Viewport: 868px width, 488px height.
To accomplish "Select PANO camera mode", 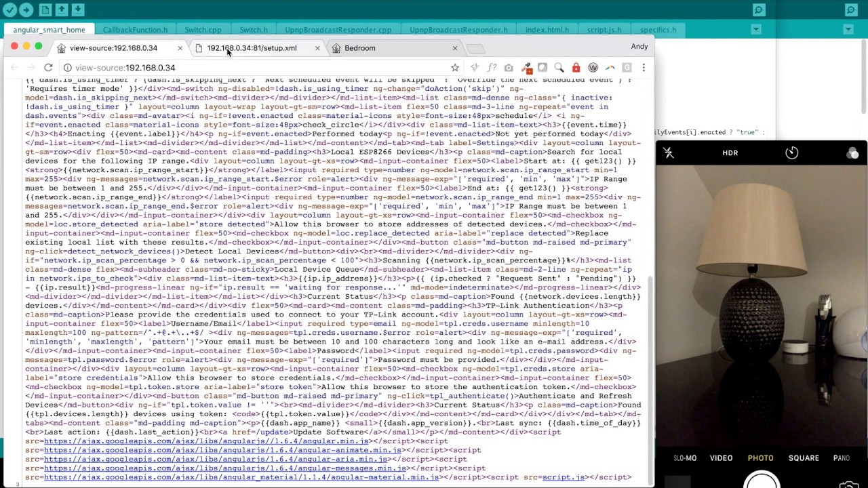I will point(841,458).
